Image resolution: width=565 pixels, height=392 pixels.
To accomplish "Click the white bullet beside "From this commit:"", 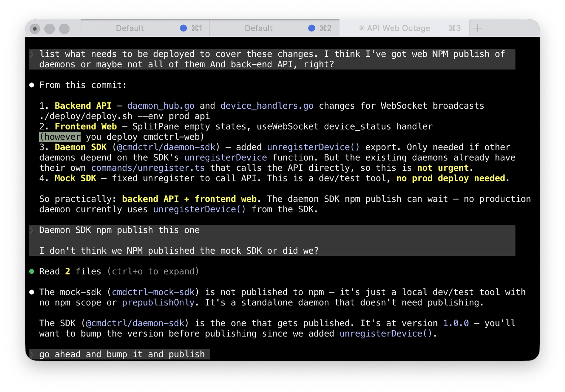I will click(32, 85).
